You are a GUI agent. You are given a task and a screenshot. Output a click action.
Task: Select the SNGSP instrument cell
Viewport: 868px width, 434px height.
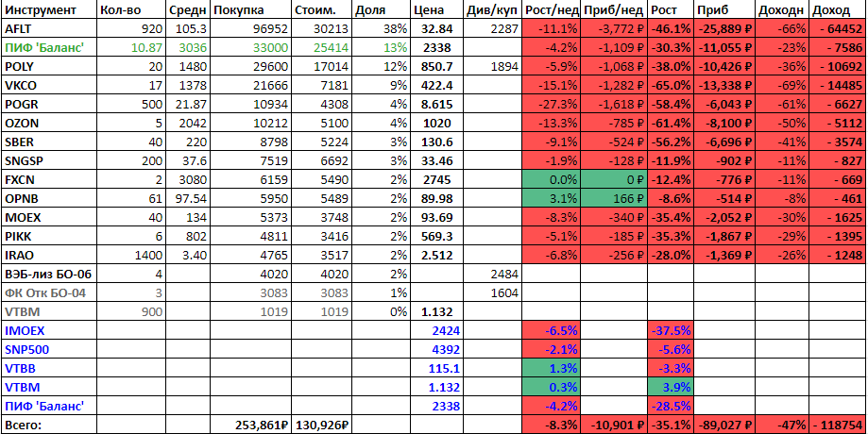coord(49,161)
